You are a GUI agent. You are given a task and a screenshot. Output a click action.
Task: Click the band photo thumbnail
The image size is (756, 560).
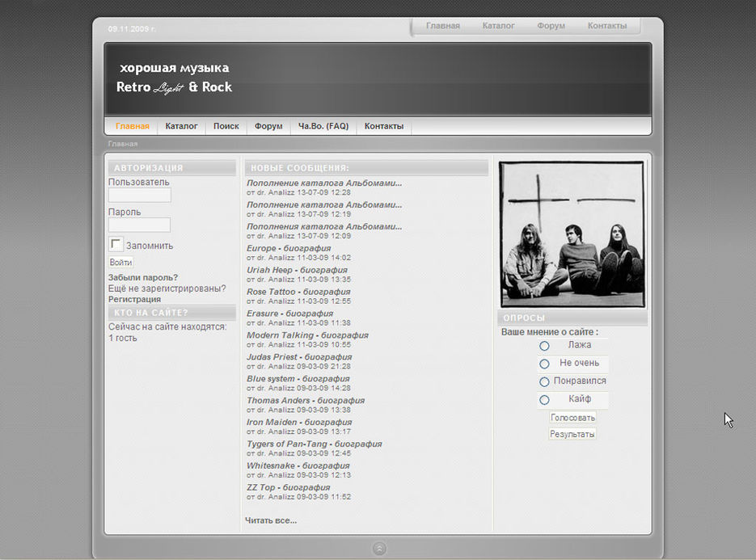572,234
